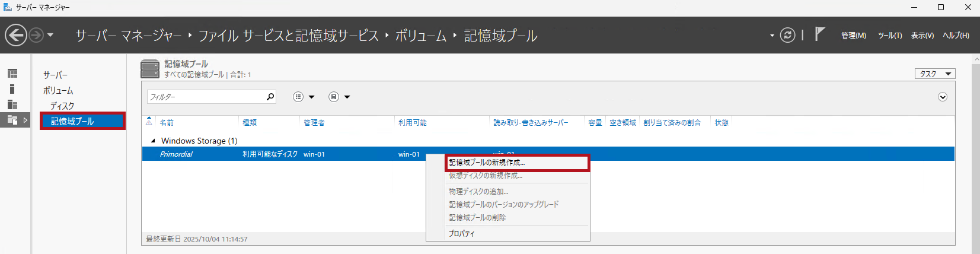Sort by 名前 column header
Viewport: 980px width, 254px height.
167,123
